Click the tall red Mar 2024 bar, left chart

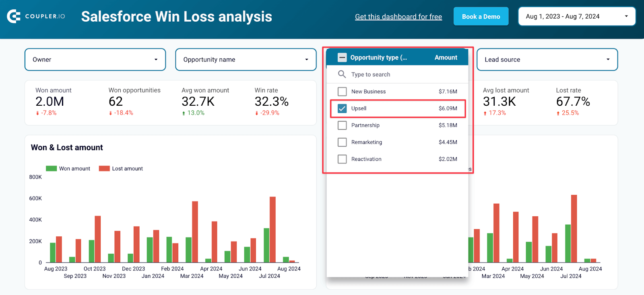(195, 232)
